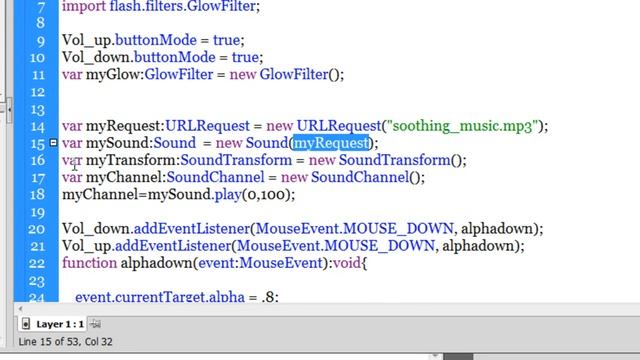Click 'import flash.filters.GlowFilter;' on line 7
Image resolution: width=640 pixels, height=360 pixels.
(x=161, y=7)
